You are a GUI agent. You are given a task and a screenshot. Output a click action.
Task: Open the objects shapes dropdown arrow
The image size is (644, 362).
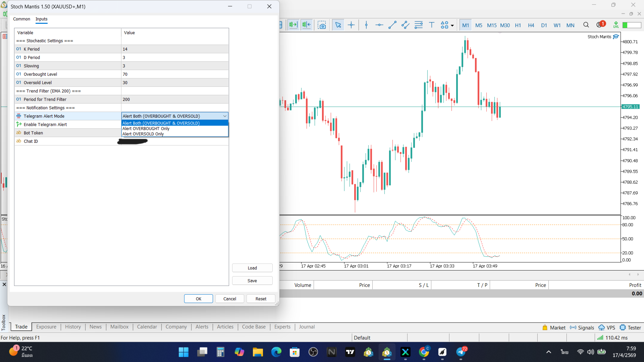point(452,26)
